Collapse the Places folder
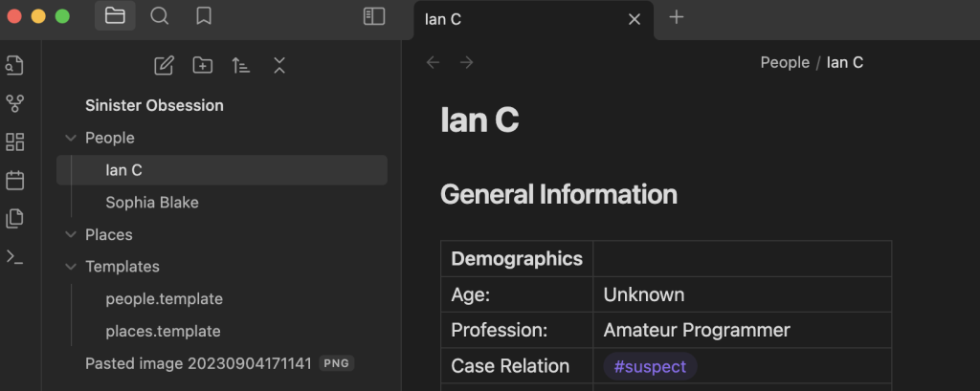This screenshot has height=391, width=980. (x=71, y=235)
